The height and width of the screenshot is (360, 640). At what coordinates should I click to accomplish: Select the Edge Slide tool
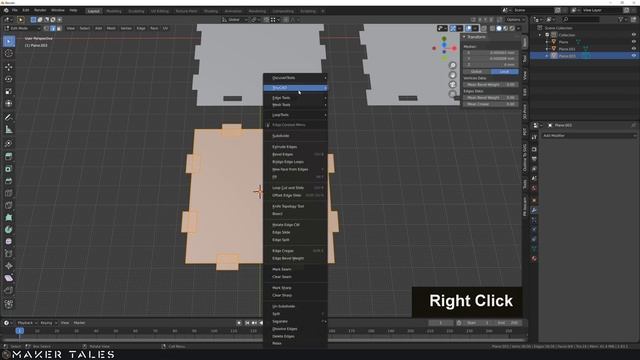[9, 254]
